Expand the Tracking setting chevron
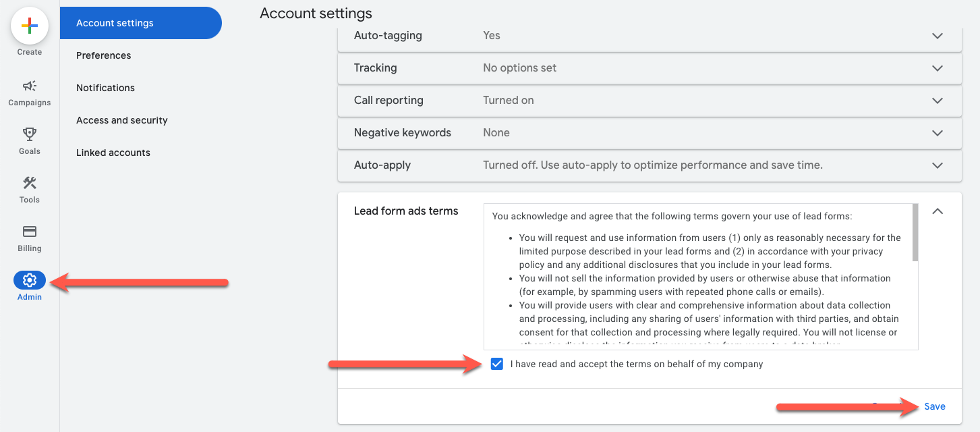This screenshot has height=432, width=980. 937,68
